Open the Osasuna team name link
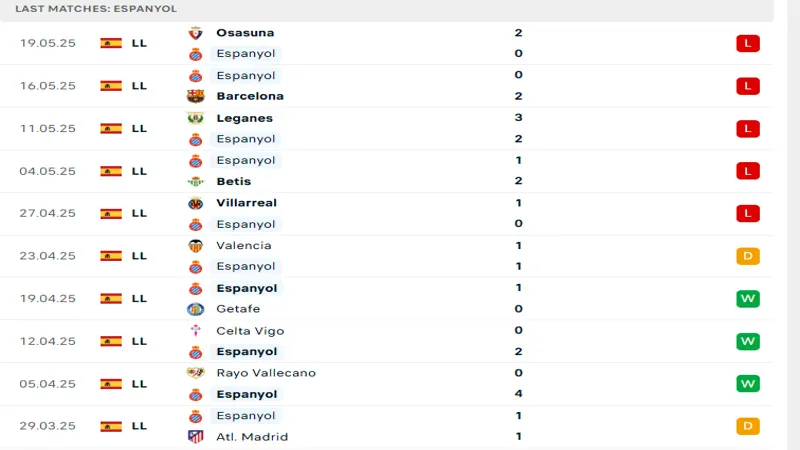Viewport: 800px width, 450px height. tap(245, 33)
